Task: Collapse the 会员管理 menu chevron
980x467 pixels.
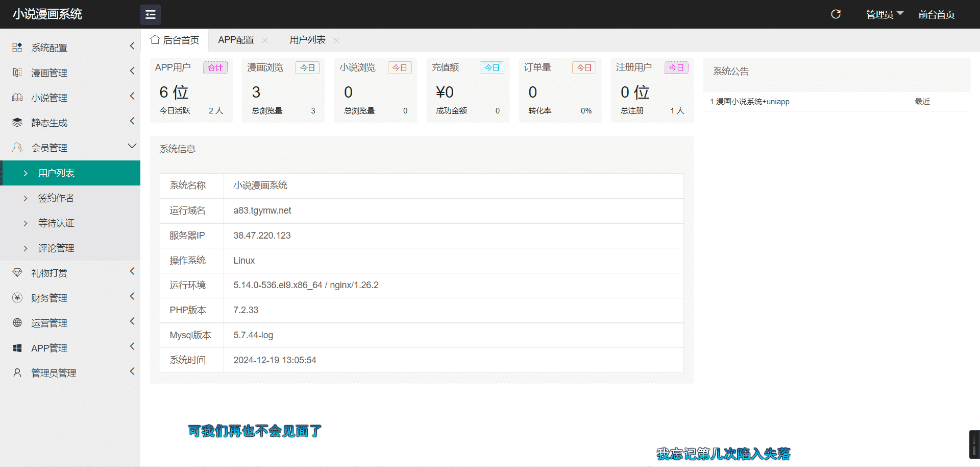Action: (x=132, y=147)
